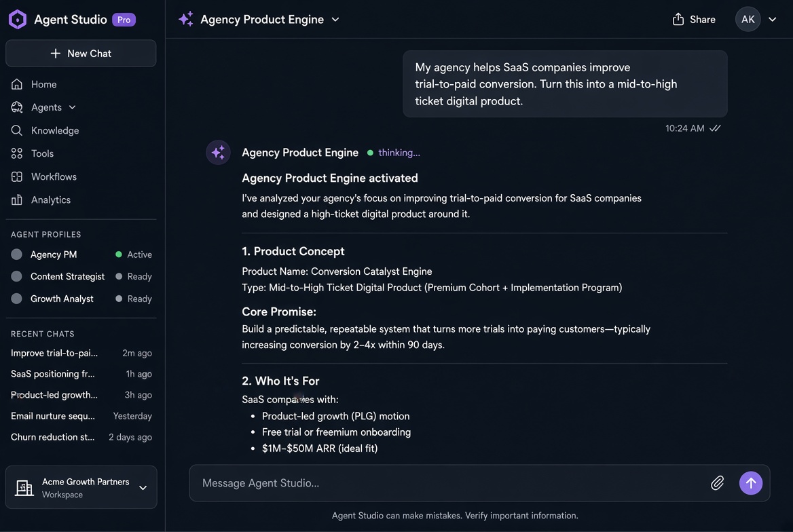Click '$1M–$50M ARR (ideal fit)' bullet
Viewport: 793px width, 532px height.
tap(320, 449)
